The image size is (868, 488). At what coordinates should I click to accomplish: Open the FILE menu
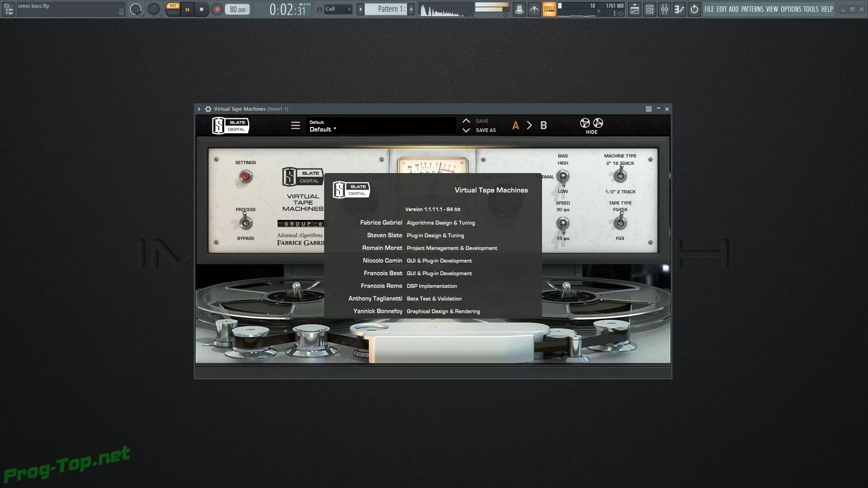pyautogui.click(x=709, y=9)
